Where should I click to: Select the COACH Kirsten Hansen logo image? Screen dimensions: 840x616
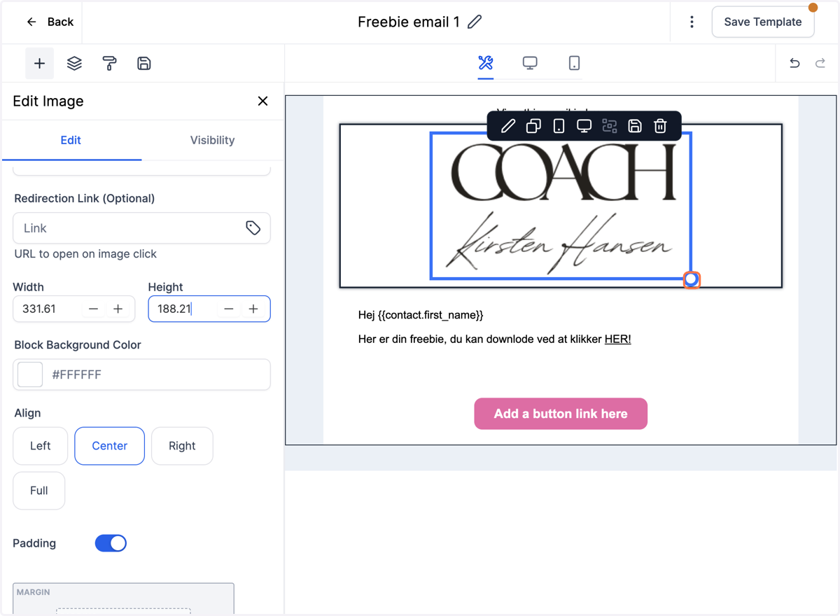pos(561,206)
